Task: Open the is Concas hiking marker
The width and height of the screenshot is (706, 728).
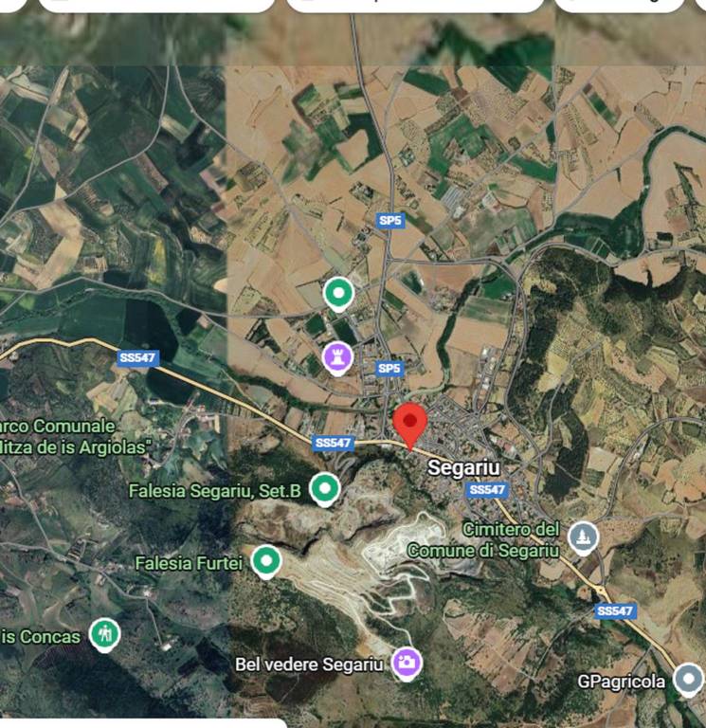Action: (105, 635)
